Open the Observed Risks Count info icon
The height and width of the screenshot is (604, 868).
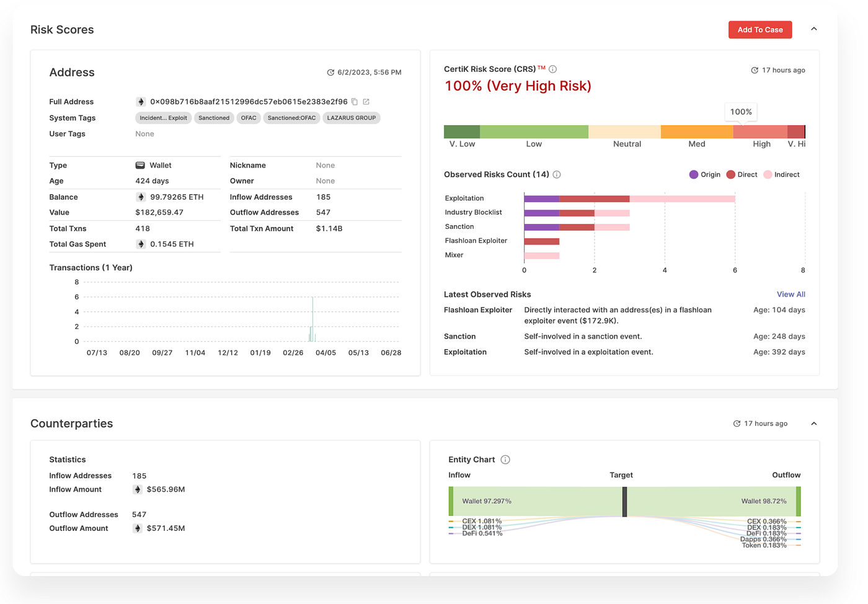pyautogui.click(x=557, y=175)
